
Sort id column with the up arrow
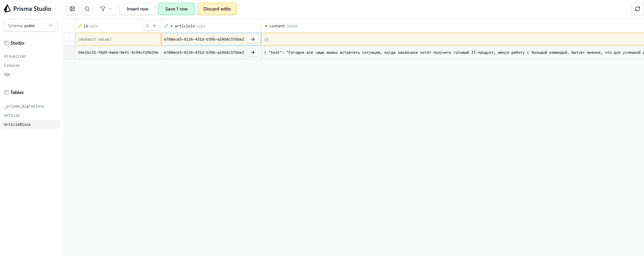click(x=155, y=26)
